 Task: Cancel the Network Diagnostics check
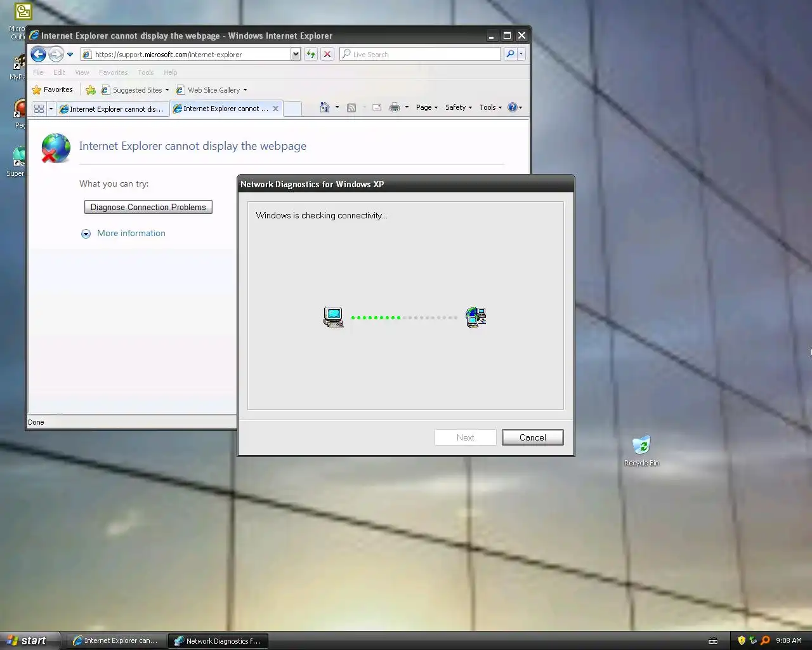pos(533,437)
